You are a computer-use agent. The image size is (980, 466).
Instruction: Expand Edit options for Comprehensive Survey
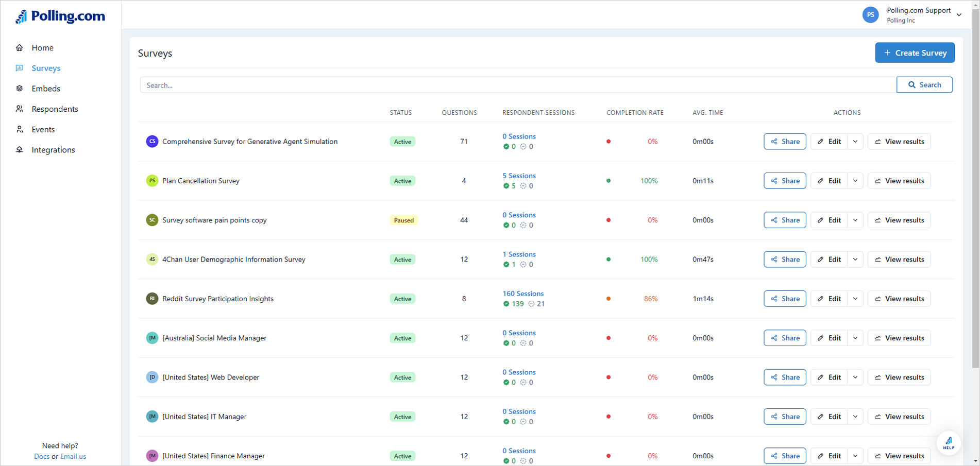(855, 142)
